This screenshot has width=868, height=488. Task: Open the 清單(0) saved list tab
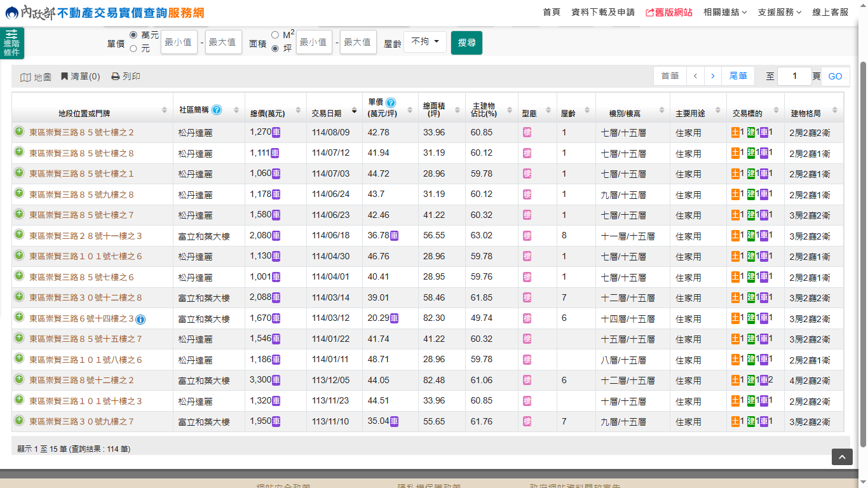tap(81, 76)
